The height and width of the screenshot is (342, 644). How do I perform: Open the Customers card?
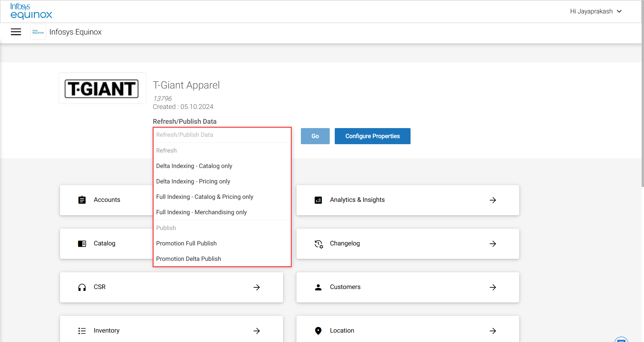(x=408, y=287)
